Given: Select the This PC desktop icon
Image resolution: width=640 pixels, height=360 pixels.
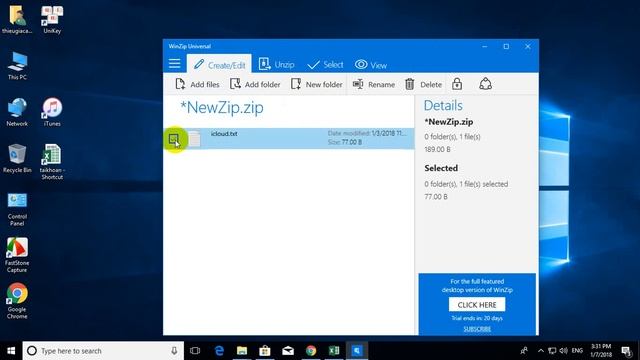Looking at the screenshot, I should coord(17,66).
